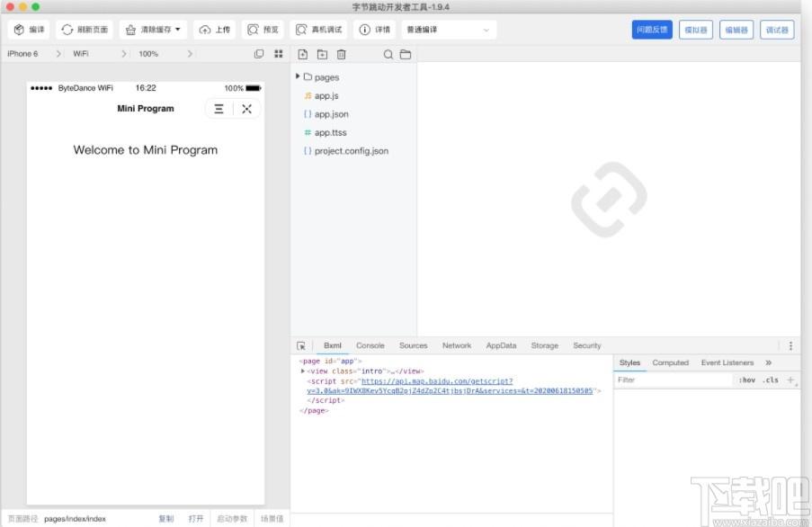Viewport: 812px width, 527px height.
Task: Click the grid layout icon above simulator
Action: coord(279,54)
